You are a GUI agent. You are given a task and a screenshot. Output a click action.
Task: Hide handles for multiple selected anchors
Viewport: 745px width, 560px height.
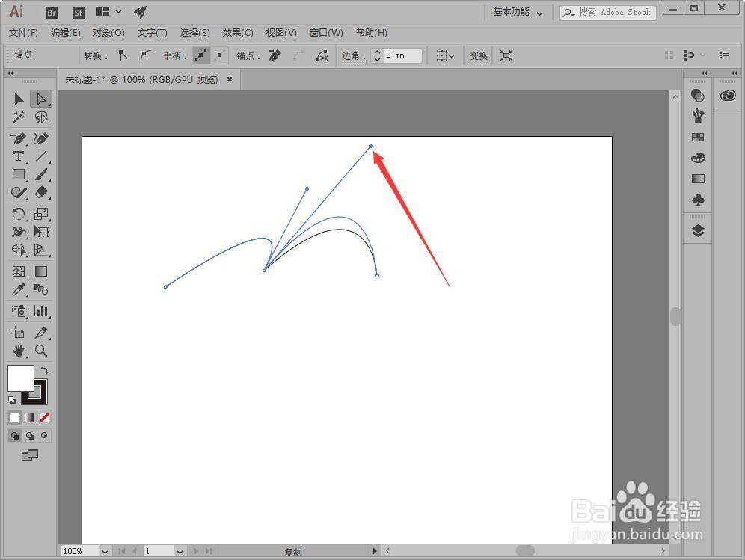(x=219, y=55)
